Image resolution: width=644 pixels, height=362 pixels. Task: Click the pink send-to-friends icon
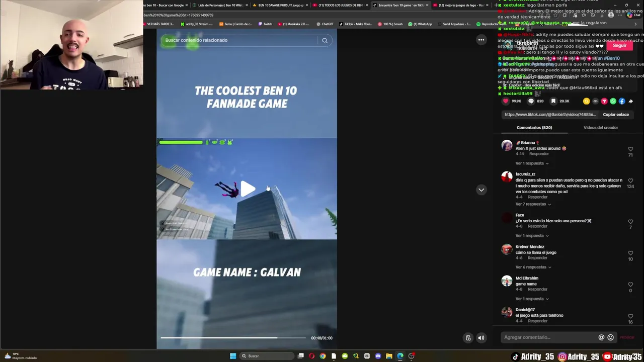(604, 101)
